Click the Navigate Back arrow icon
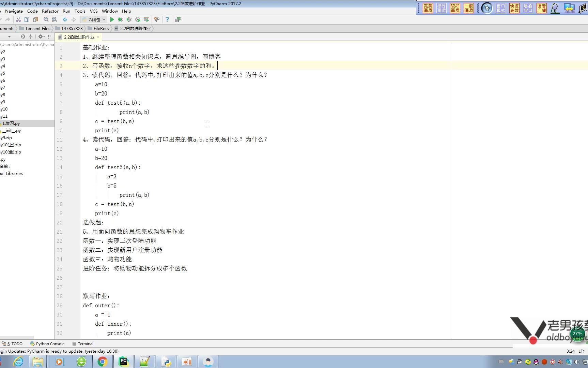The height and width of the screenshot is (368, 588). (x=65, y=19)
